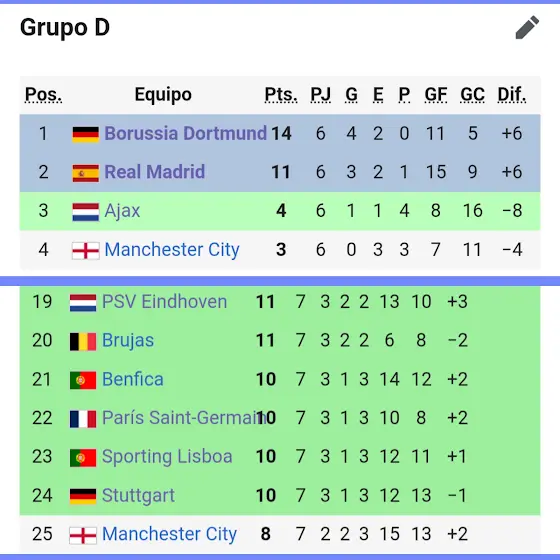Click the Netherlands flag next to Ajax
Screen dimensions: 560x560
coord(85,212)
